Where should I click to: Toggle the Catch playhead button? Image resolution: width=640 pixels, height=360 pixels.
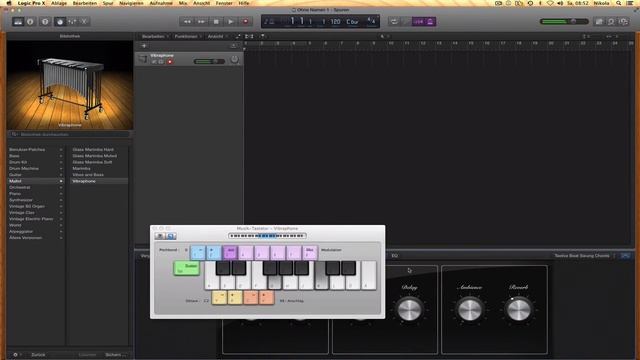262,36
